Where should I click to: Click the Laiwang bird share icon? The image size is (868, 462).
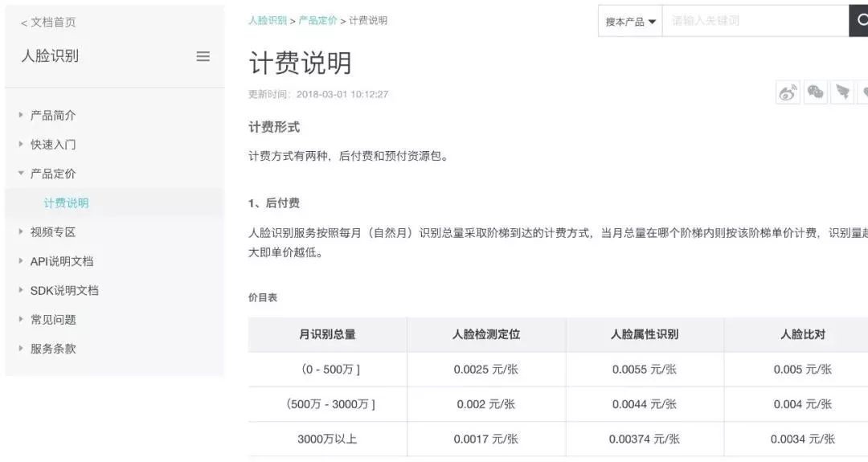point(842,92)
